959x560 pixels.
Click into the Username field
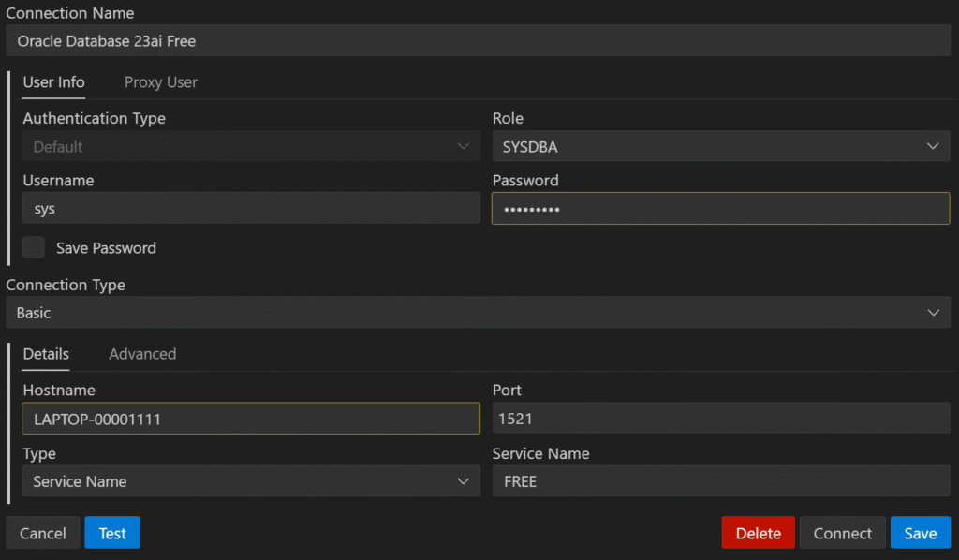click(x=251, y=209)
